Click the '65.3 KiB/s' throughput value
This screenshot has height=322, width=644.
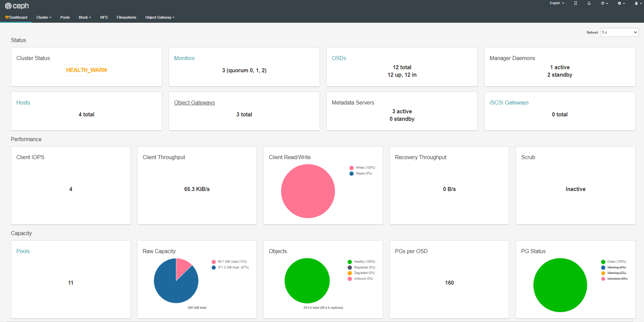pos(197,189)
